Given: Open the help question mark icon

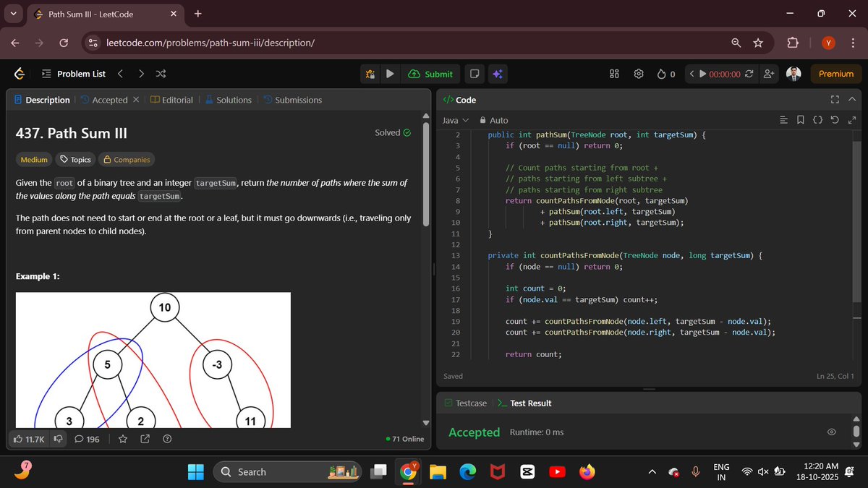Looking at the screenshot, I should coord(167,439).
